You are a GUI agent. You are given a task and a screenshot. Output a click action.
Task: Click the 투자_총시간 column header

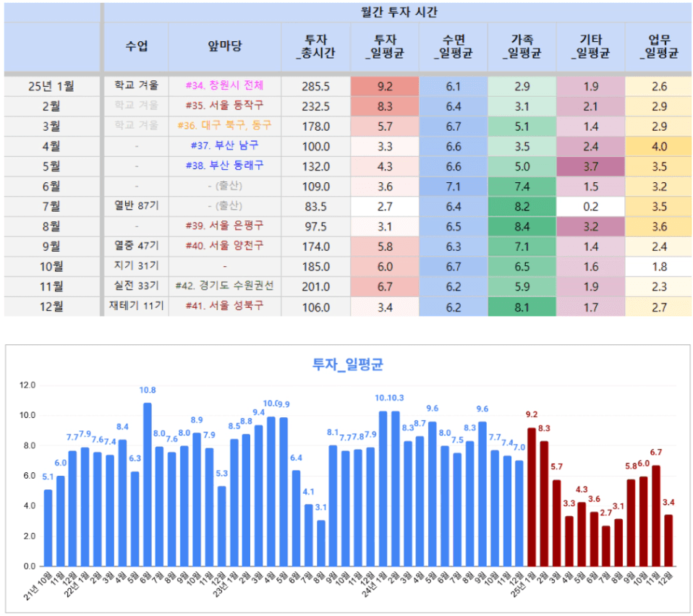315,46
